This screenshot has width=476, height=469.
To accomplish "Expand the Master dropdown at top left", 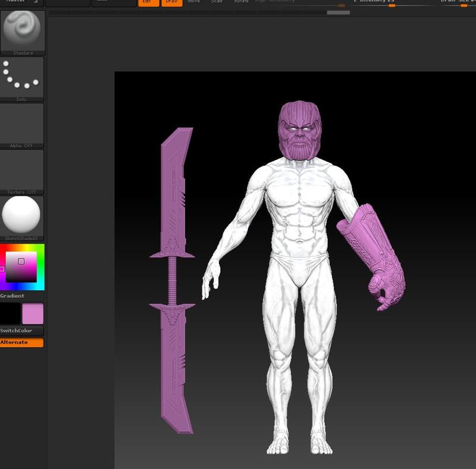I will [x=22, y=2].
